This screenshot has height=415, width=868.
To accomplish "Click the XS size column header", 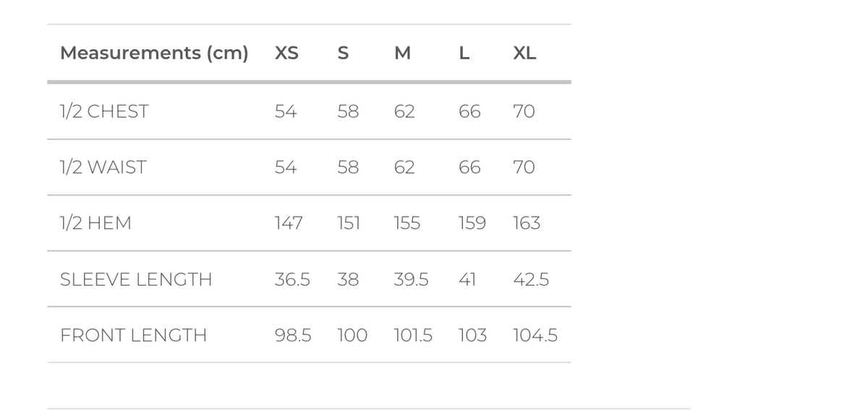I will point(286,53).
